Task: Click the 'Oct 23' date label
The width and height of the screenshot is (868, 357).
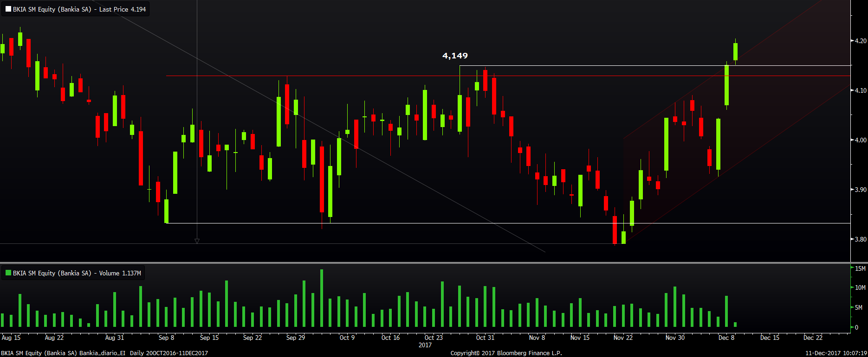Action: pyautogui.click(x=434, y=338)
